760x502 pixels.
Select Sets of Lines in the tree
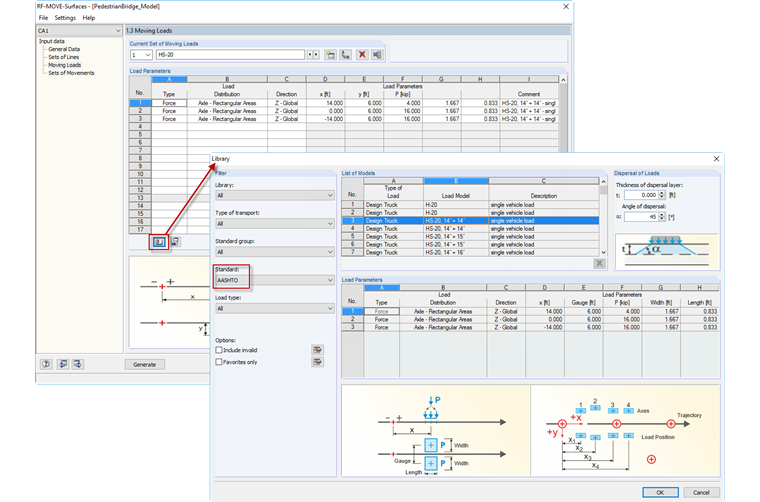(63, 57)
